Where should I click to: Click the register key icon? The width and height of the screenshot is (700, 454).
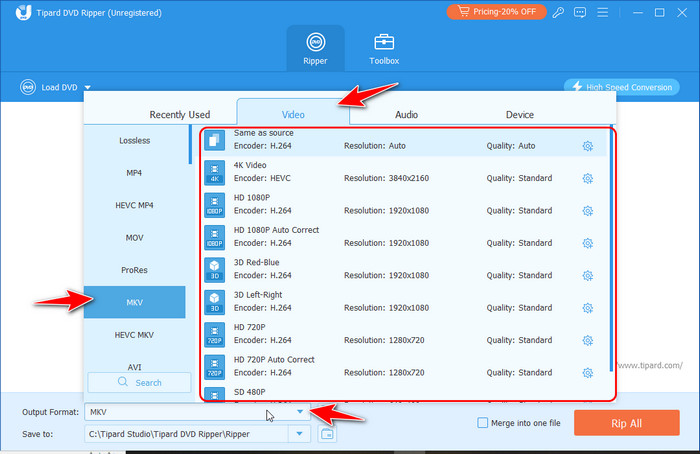[x=558, y=12]
